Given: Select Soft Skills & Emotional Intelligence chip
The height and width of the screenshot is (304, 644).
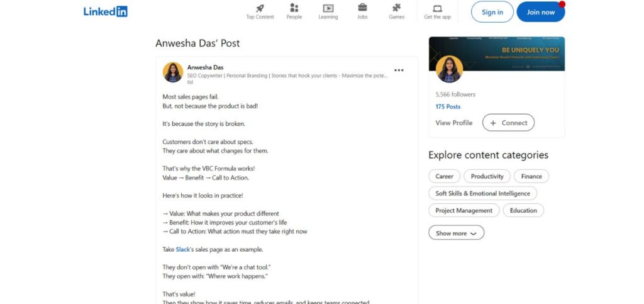Looking at the screenshot, I should 483,193.
